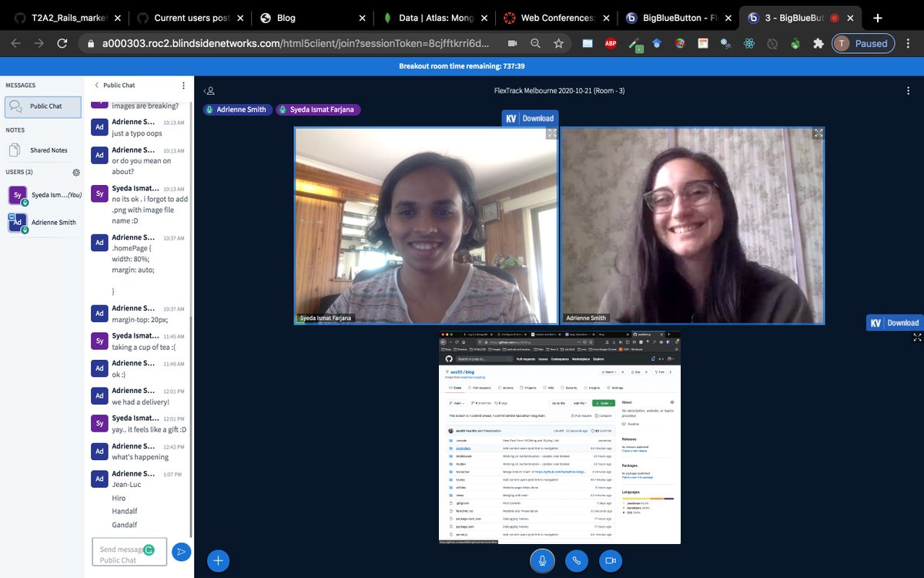Click Download button above webcams
The width and height of the screenshot is (924, 578).
point(530,118)
